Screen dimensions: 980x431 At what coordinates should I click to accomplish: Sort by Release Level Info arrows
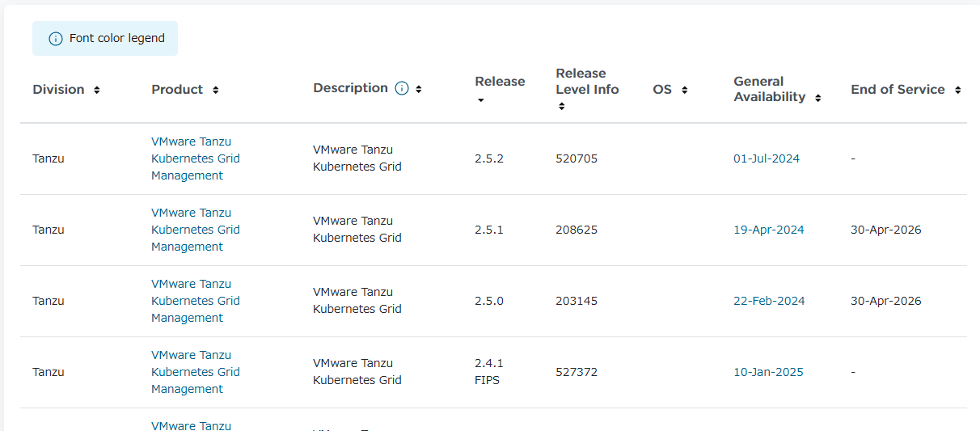point(561,106)
